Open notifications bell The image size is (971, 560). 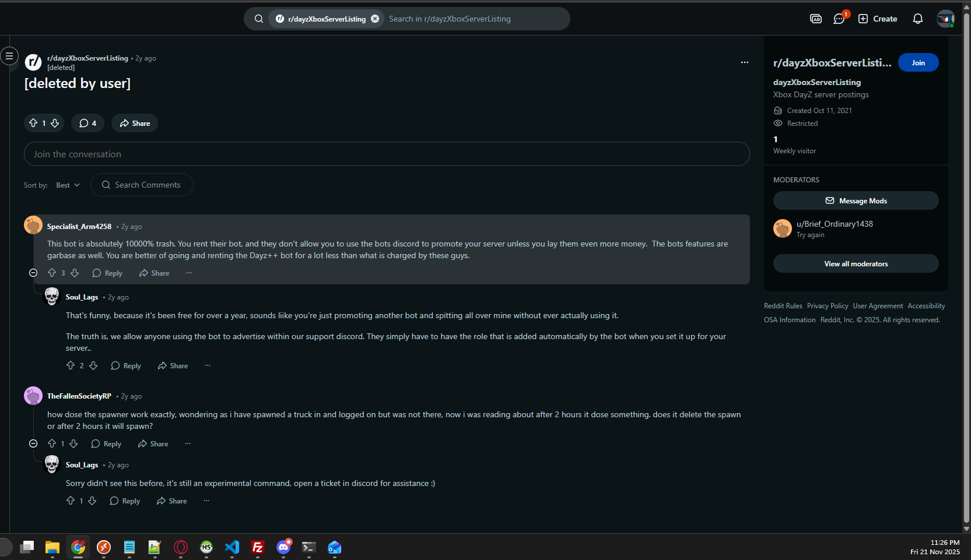coord(918,19)
